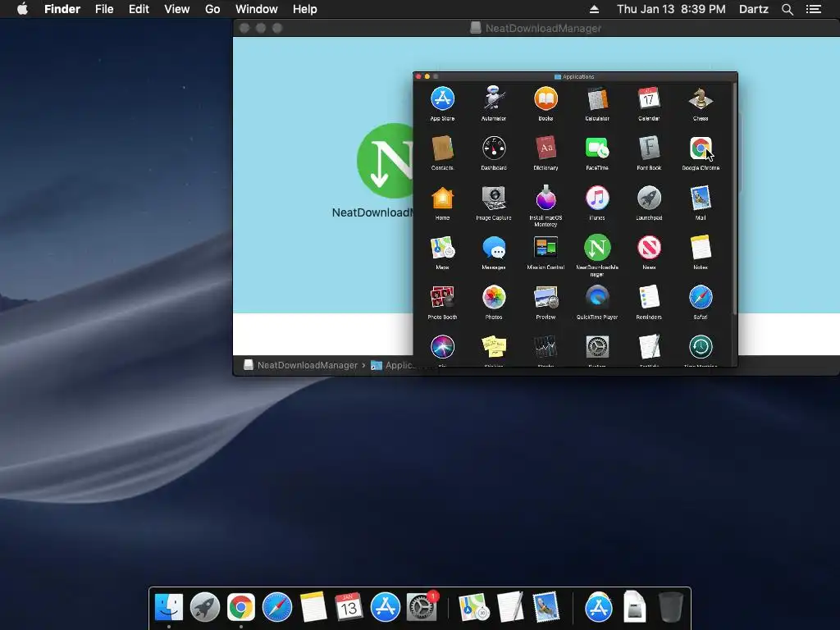This screenshot has height=630, width=840.
Task: Select Notes in Applications window
Action: pos(701,248)
